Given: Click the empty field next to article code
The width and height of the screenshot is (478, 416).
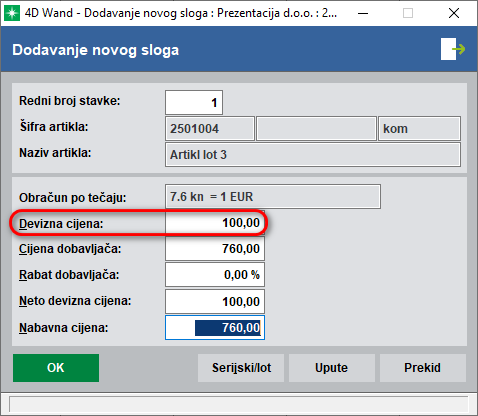Looking at the screenshot, I should point(317,128).
